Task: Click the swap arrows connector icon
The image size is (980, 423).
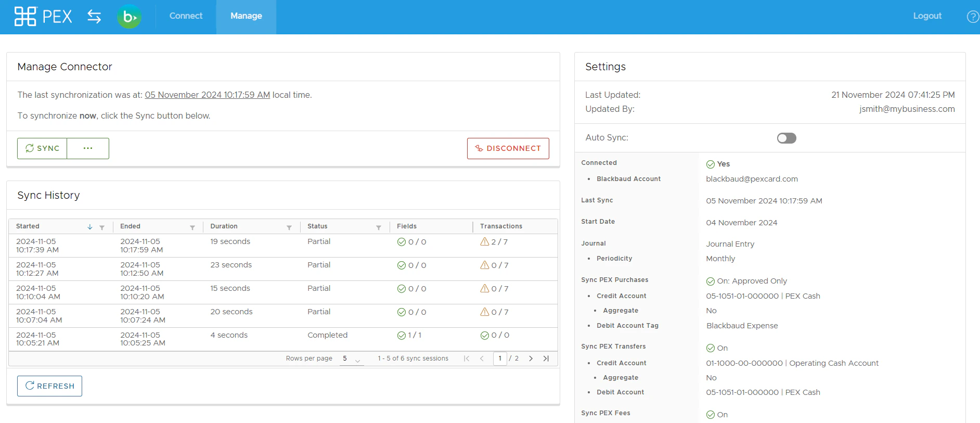Action: tap(94, 17)
